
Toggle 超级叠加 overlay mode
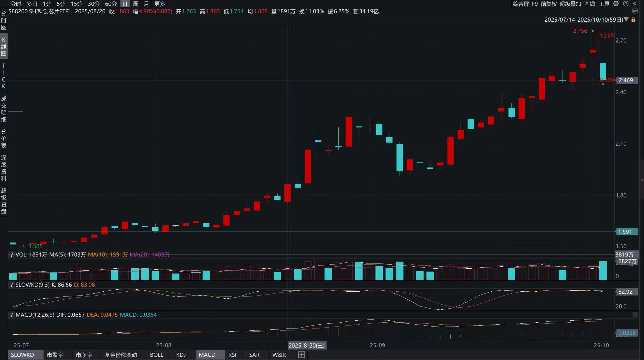click(570, 4)
